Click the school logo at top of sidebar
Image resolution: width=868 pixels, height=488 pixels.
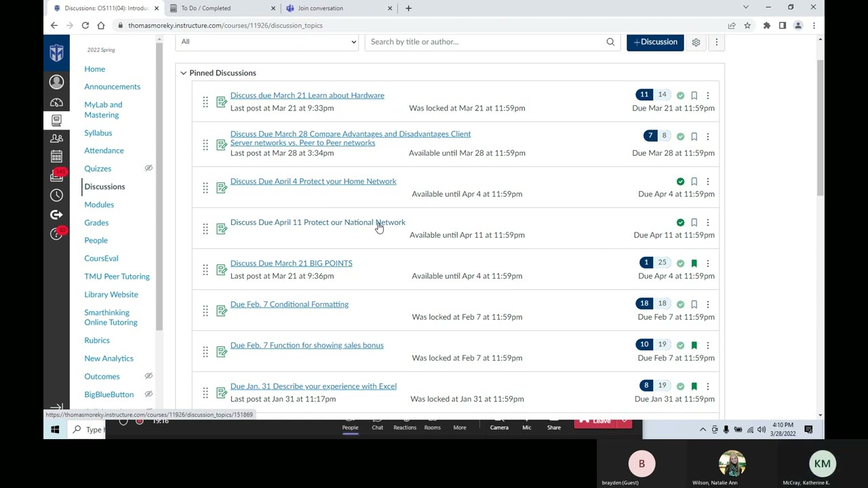click(56, 52)
